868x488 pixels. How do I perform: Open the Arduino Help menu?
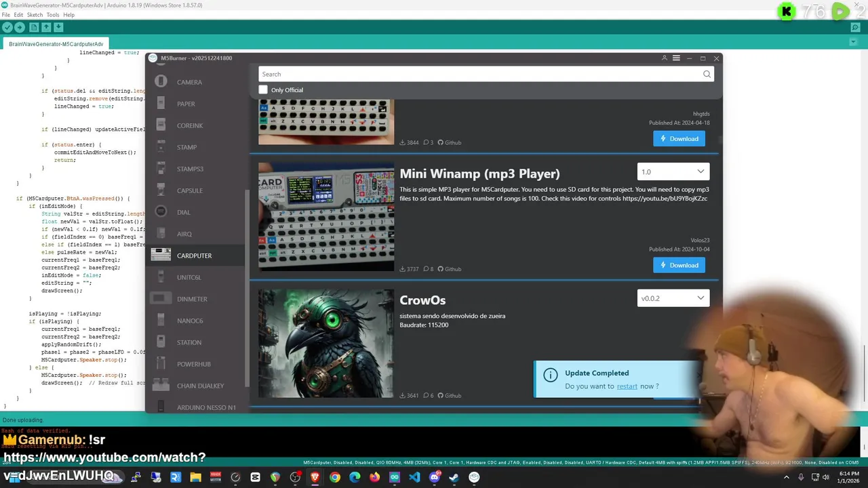pos(69,15)
